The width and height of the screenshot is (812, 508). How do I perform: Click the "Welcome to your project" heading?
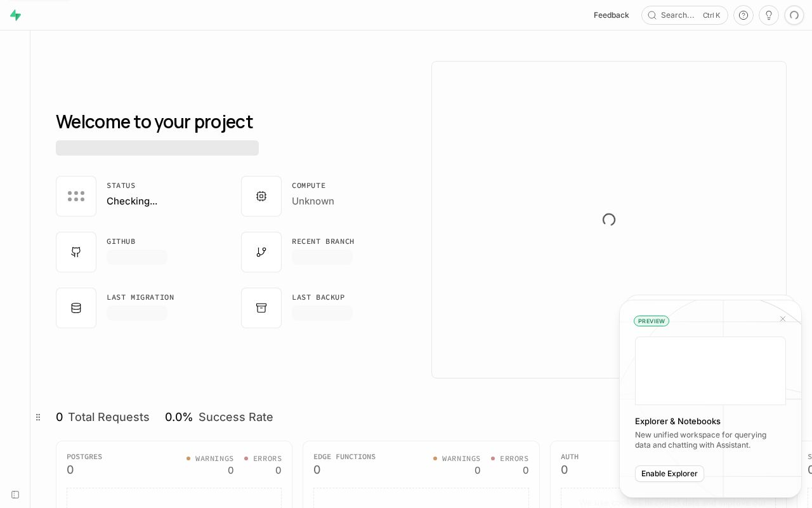tap(154, 121)
